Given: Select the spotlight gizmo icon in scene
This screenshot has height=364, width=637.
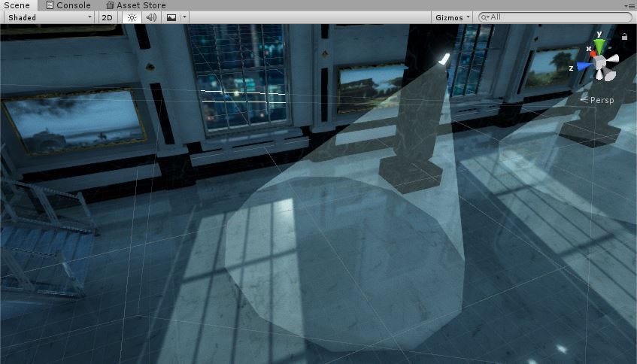Looking at the screenshot, I should coord(444,59).
